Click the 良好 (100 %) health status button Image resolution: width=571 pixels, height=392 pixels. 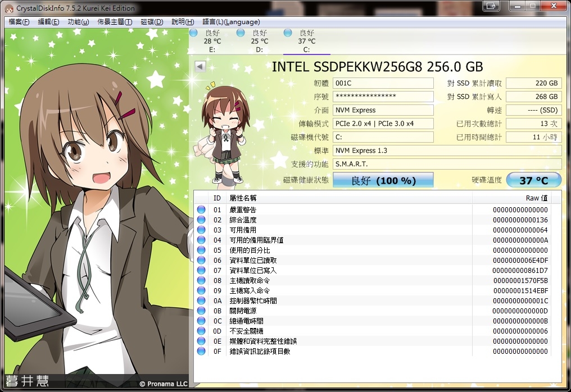tap(383, 180)
